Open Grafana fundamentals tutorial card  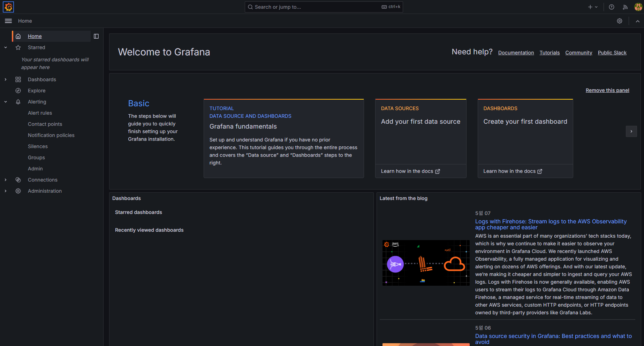(283, 138)
